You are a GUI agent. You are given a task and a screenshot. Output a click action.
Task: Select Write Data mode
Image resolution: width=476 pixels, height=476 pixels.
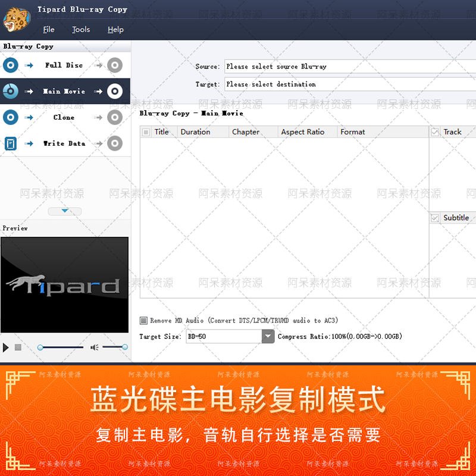pos(64,143)
